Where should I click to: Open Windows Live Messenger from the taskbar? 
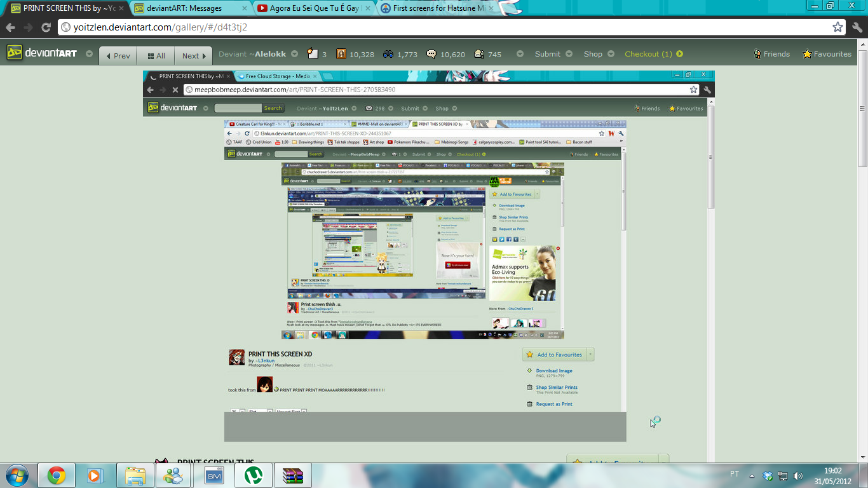click(173, 475)
